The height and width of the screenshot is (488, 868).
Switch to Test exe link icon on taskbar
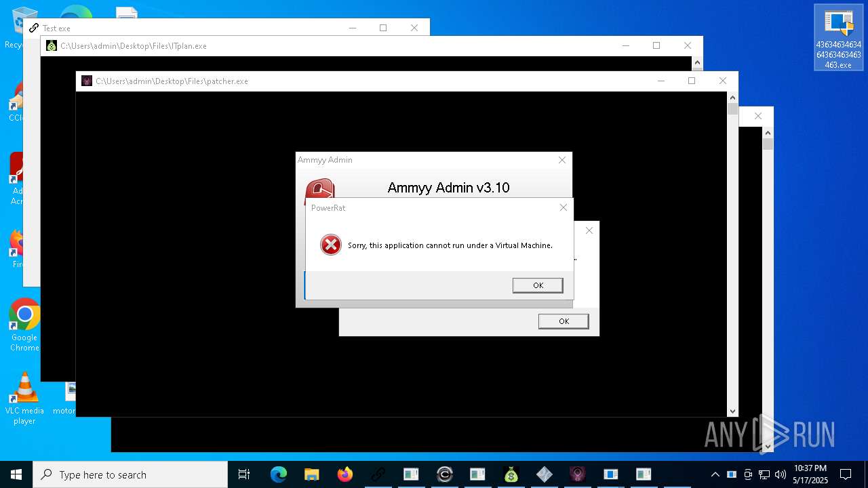[x=378, y=474]
